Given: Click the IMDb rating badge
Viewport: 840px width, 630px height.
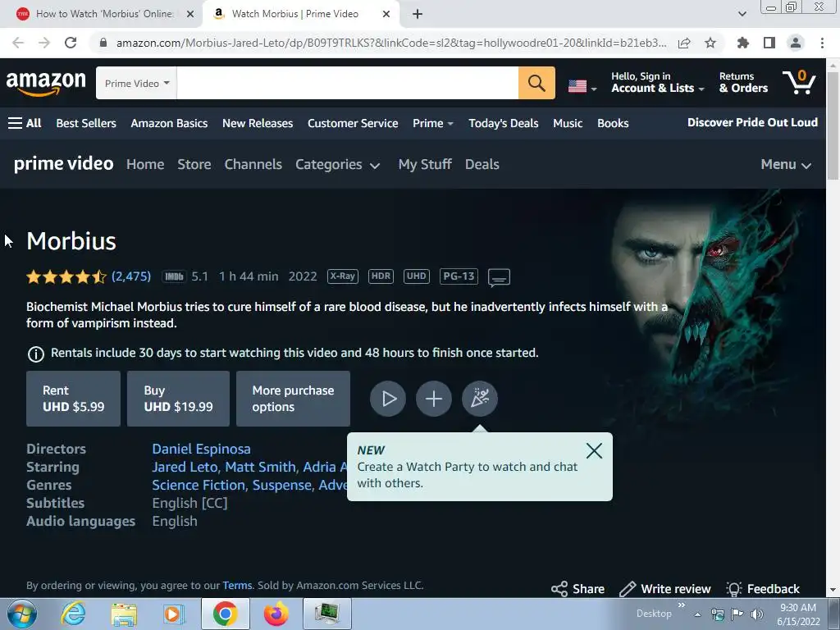Looking at the screenshot, I should [x=174, y=276].
